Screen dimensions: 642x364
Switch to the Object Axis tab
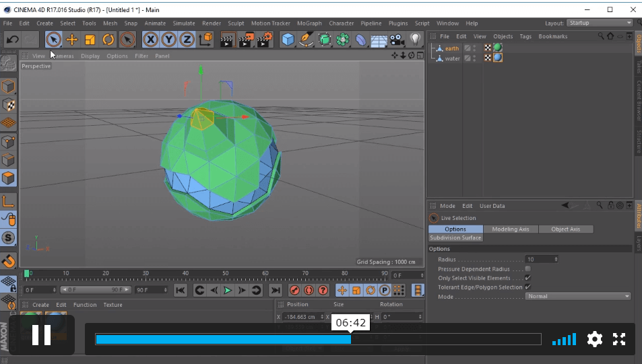[565, 229]
